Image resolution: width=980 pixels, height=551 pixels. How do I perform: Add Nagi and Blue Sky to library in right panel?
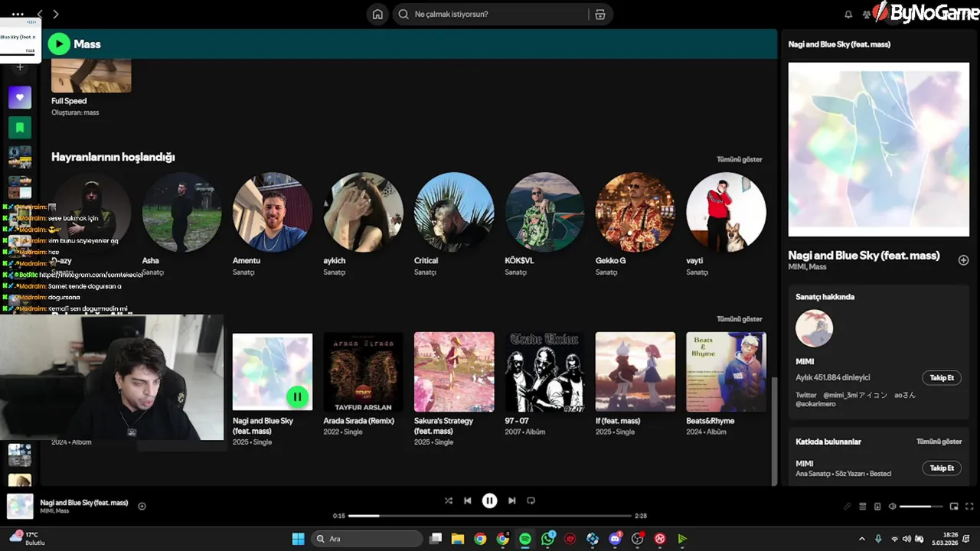963,260
